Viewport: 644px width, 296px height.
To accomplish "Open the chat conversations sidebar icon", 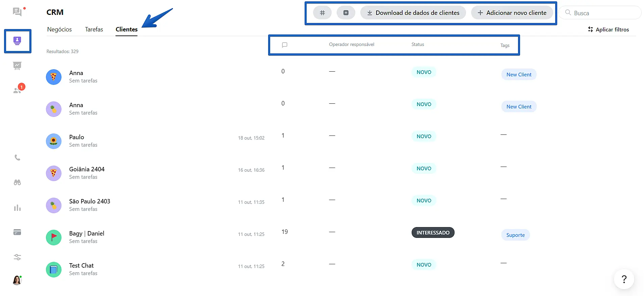I will click(17, 12).
